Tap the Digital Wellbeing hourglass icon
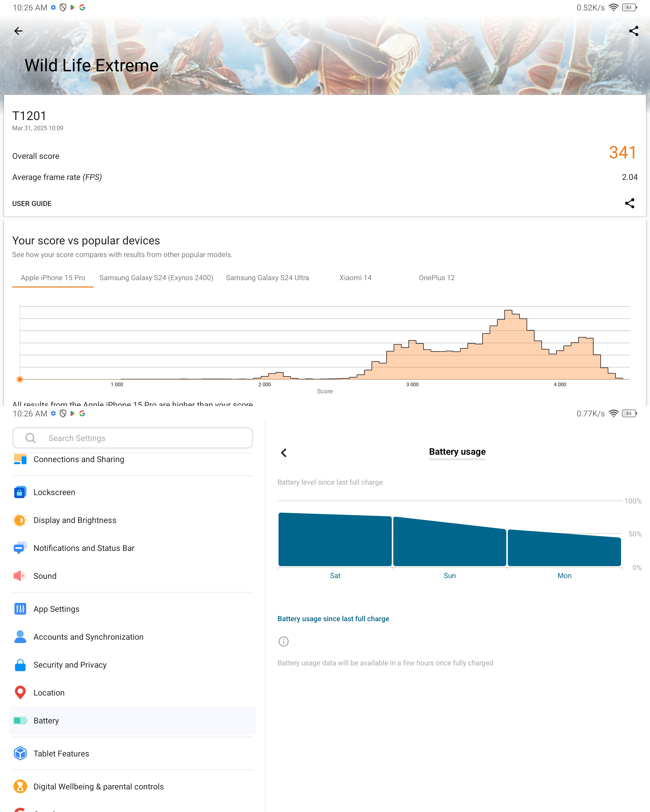 pos(20,786)
